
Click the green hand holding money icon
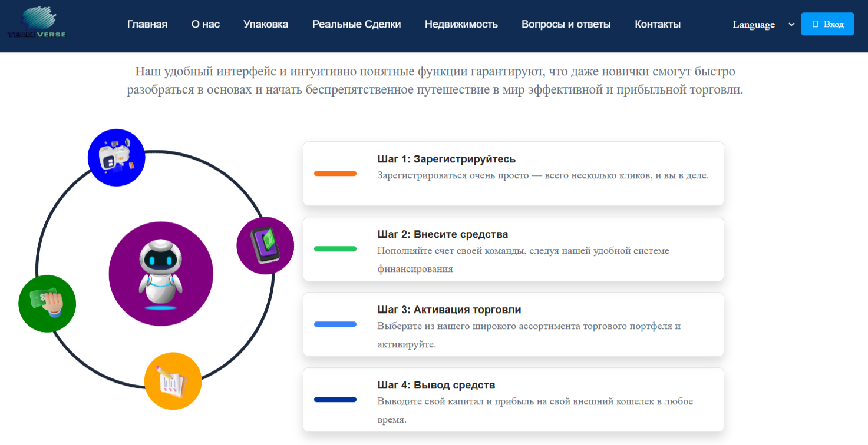point(47,304)
